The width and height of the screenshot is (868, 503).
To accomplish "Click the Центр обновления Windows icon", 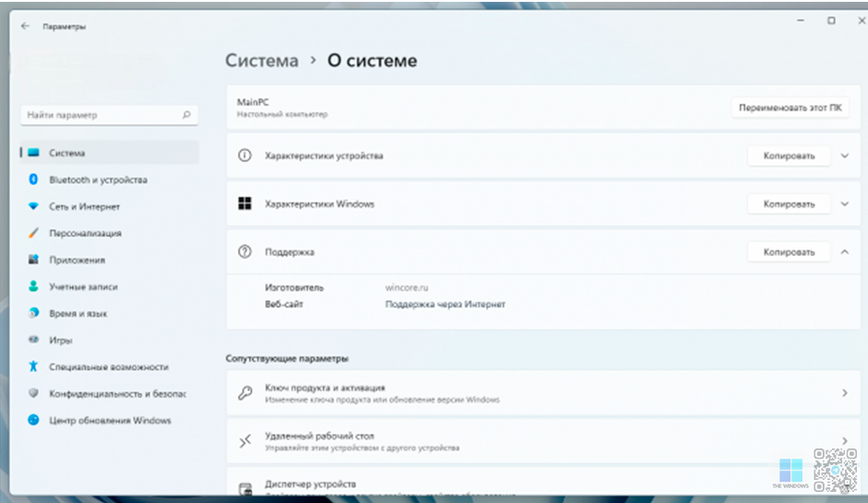I will 34,420.
